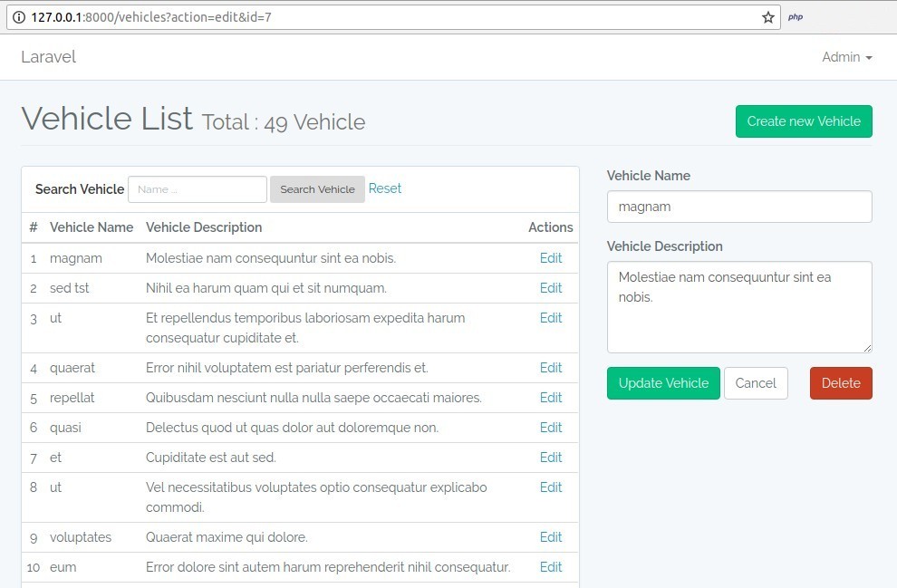Click the search Name input box

point(197,189)
